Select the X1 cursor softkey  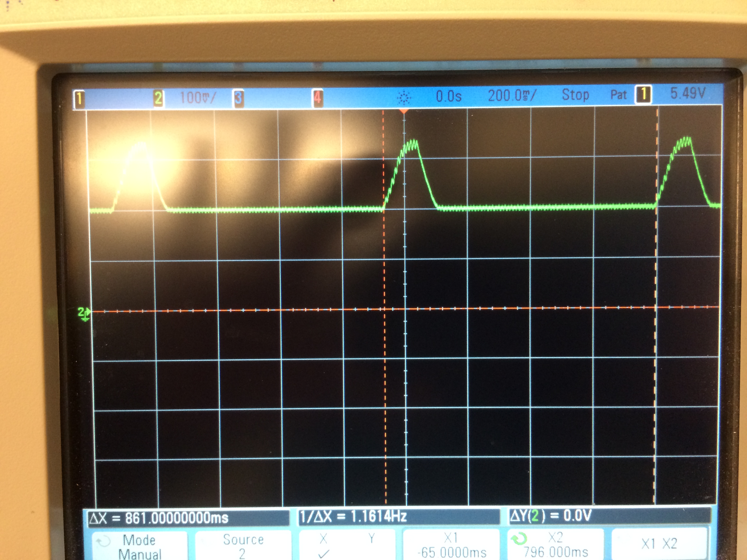(452, 544)
